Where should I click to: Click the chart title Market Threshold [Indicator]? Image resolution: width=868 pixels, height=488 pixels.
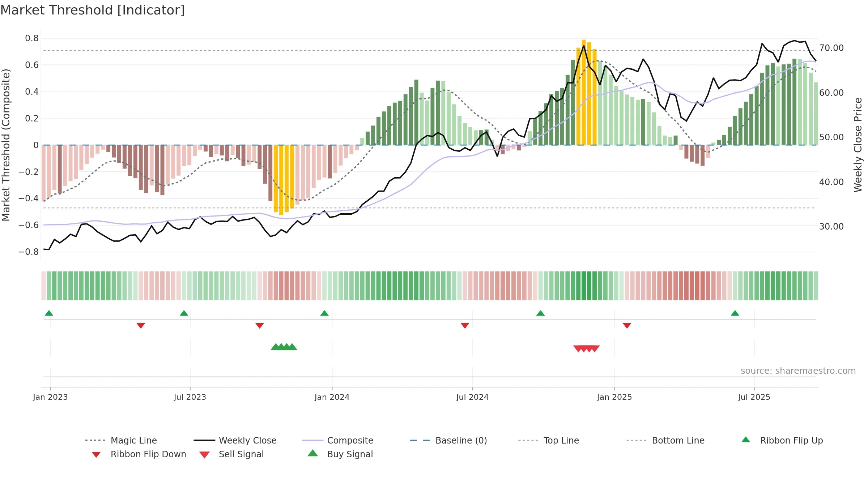(x=93, y=10)
